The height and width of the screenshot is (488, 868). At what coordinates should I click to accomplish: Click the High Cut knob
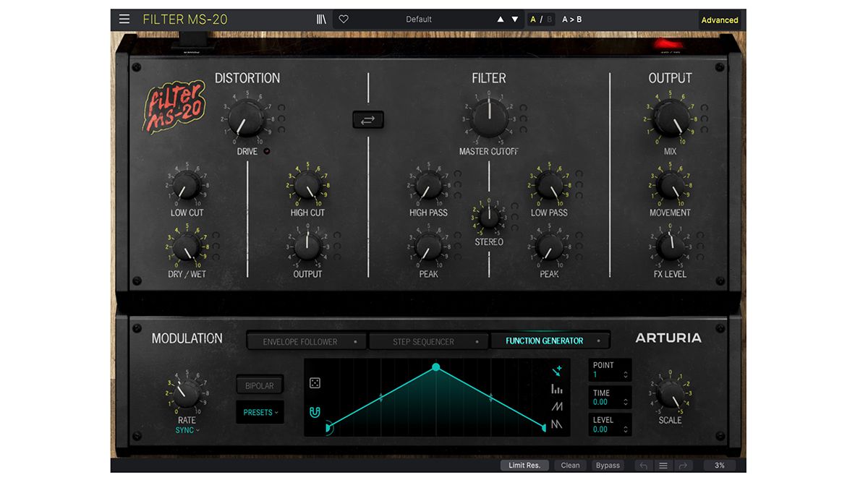tap(307, 185)
